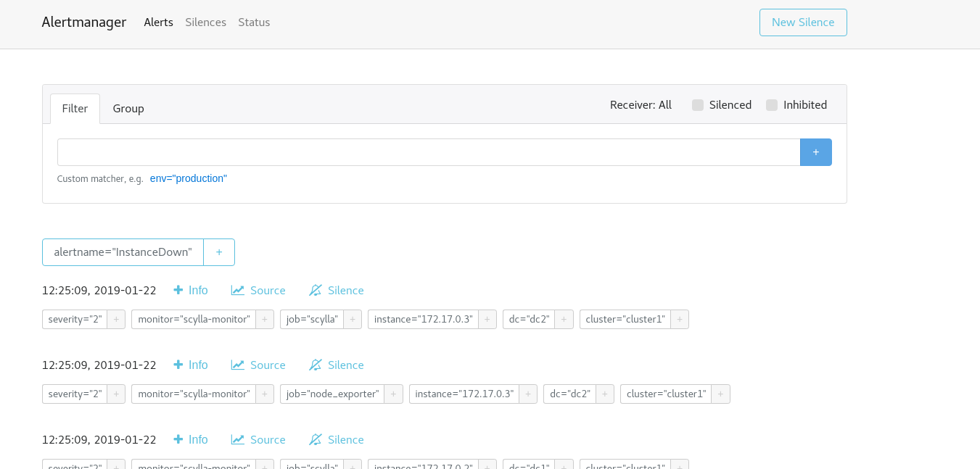This screenshot has width=980, height=469.
Task: Enable the Inhibited checkbox
Action: 771,104
